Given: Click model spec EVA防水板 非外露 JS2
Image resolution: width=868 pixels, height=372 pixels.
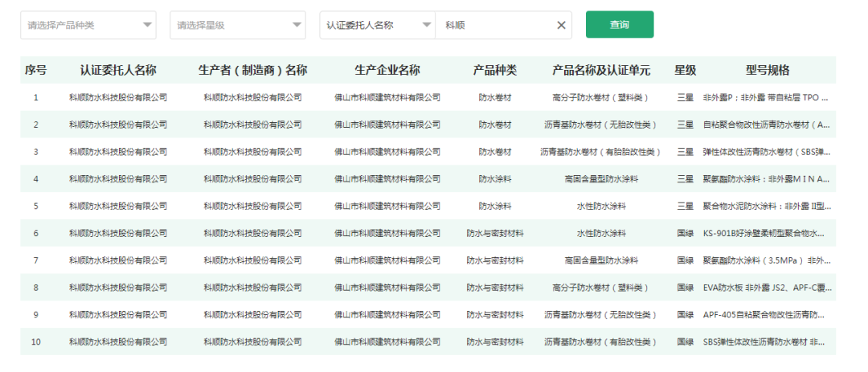Looking at the screenshot, I should [767, 288].
